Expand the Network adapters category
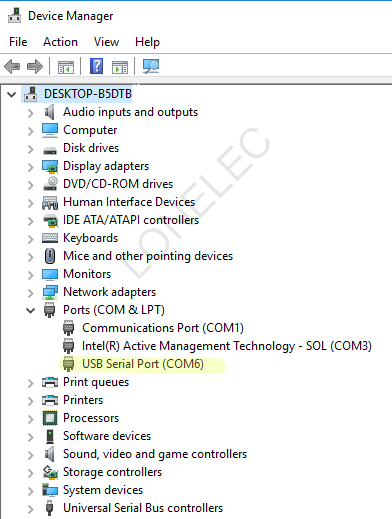 (x=31, y=293)
